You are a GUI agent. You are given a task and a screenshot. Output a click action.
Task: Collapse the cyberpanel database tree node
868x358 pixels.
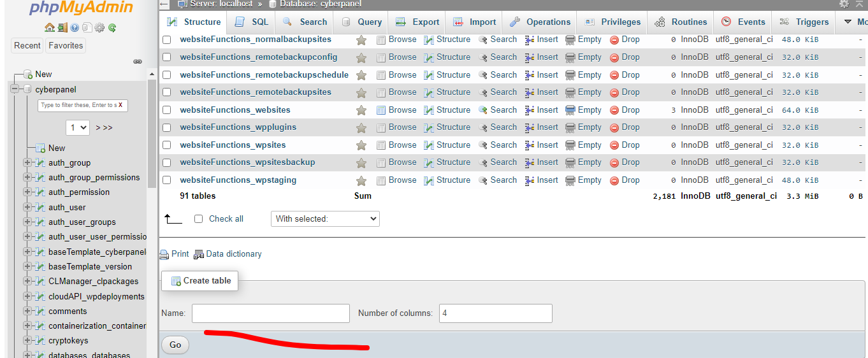[x=15, y=90]
